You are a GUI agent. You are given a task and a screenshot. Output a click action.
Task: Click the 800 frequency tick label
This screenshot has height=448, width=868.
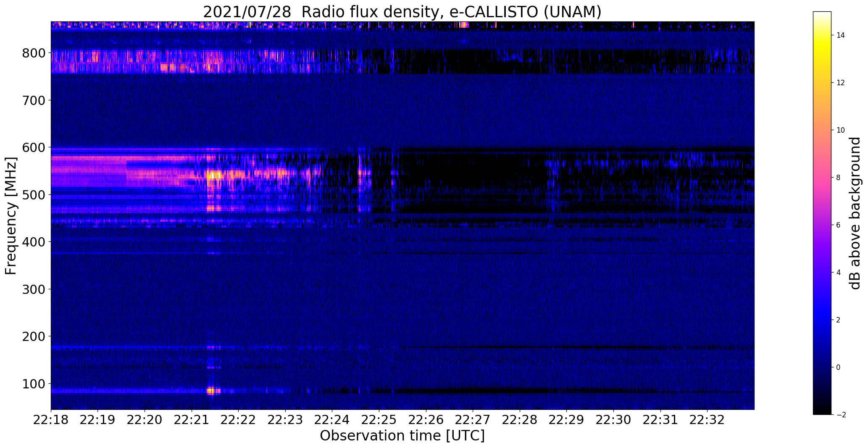coord(34,53)
